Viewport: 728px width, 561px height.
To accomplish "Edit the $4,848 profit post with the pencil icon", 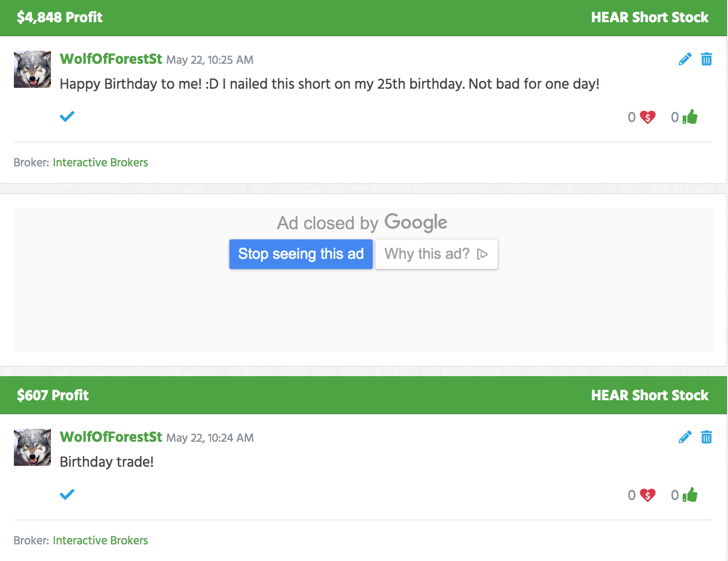I will click(685, 59).
